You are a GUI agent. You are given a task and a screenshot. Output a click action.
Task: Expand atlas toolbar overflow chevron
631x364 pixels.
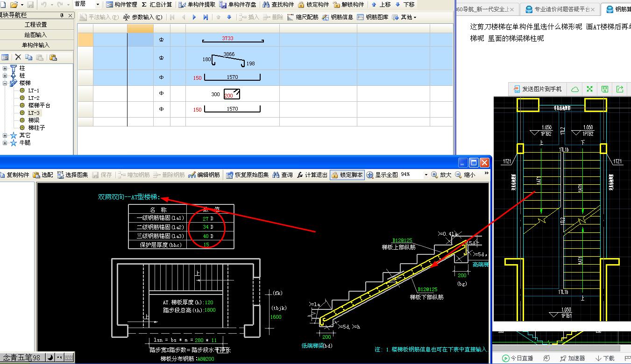click(x=487, y=174)
